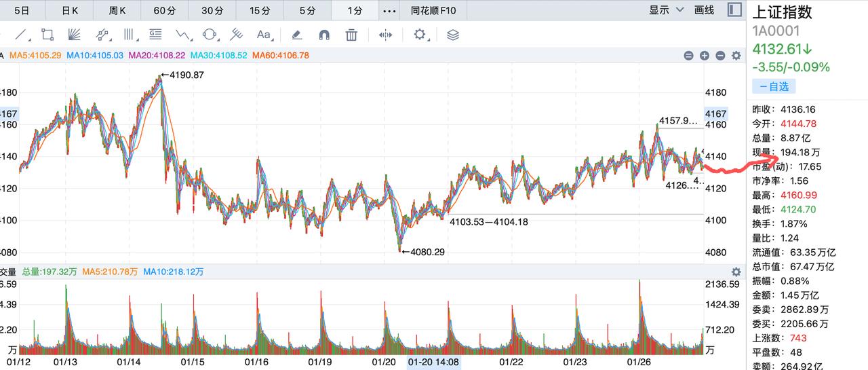868x370 pixels.
Task: Switch to the 60分 tab
Action: [x=165, y=10]
